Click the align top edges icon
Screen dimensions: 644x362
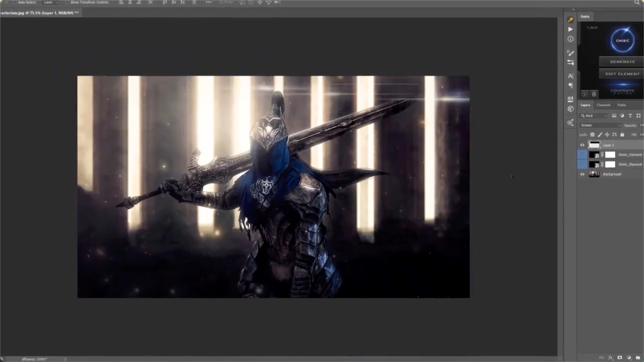click(x=165, y=2)
